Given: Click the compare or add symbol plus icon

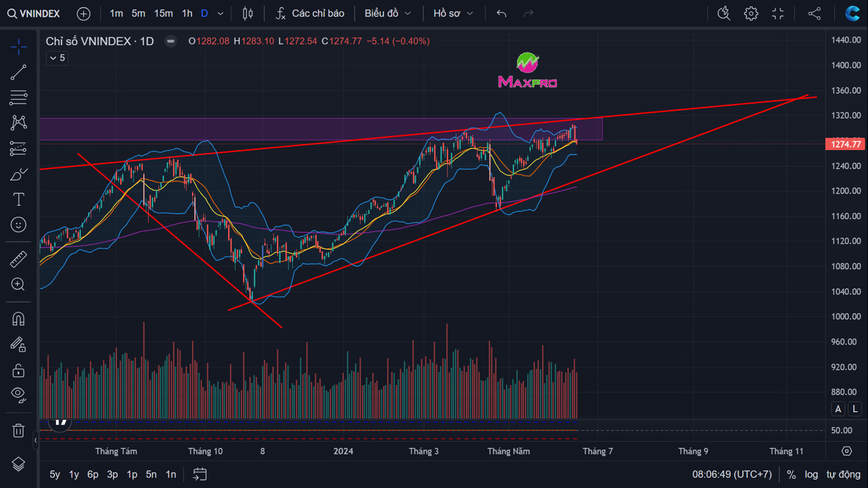Looking at the screenshot, I should (x=83, y=13).
